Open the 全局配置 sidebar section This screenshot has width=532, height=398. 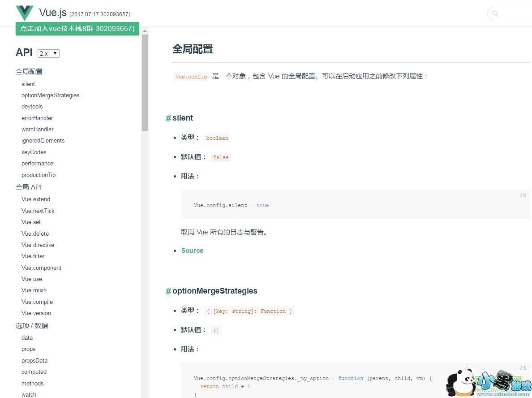click(29, 72)
